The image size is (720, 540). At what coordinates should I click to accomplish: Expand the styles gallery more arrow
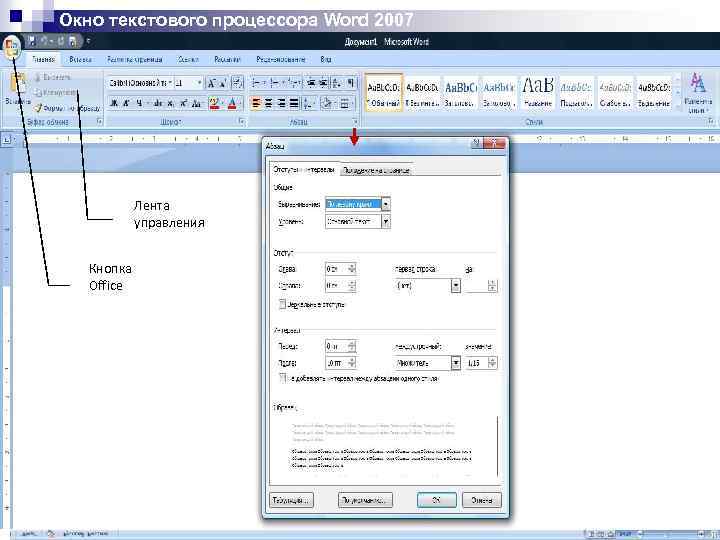(678, 105)
